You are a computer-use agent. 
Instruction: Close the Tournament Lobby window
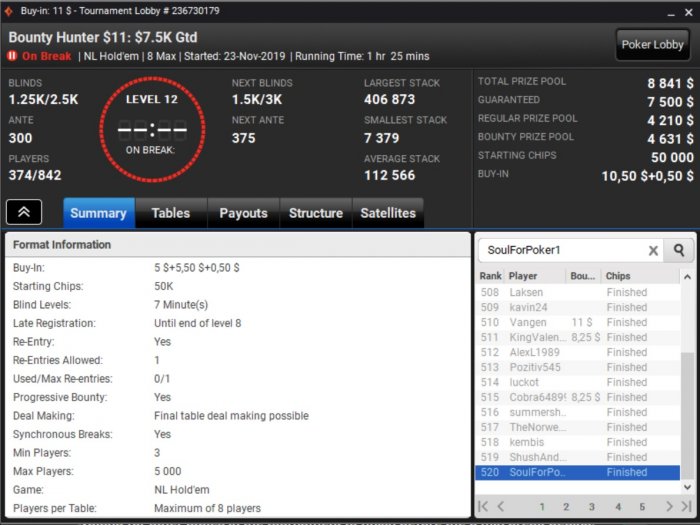coord(689,12)
